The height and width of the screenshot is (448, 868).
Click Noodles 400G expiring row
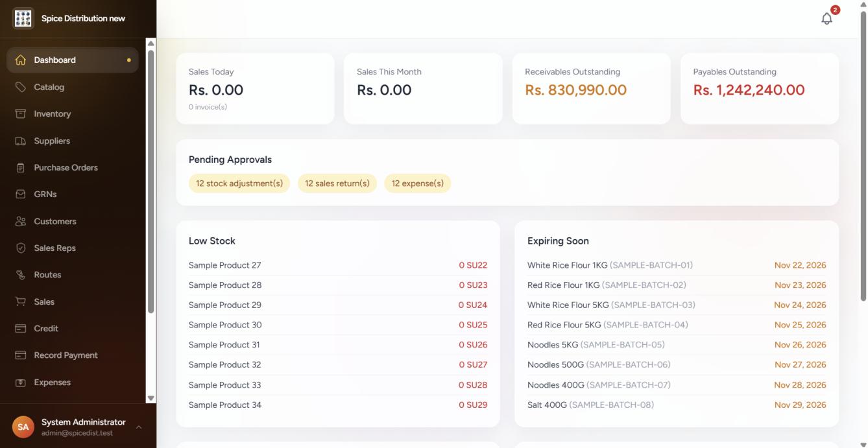click(x=677, y=385)
